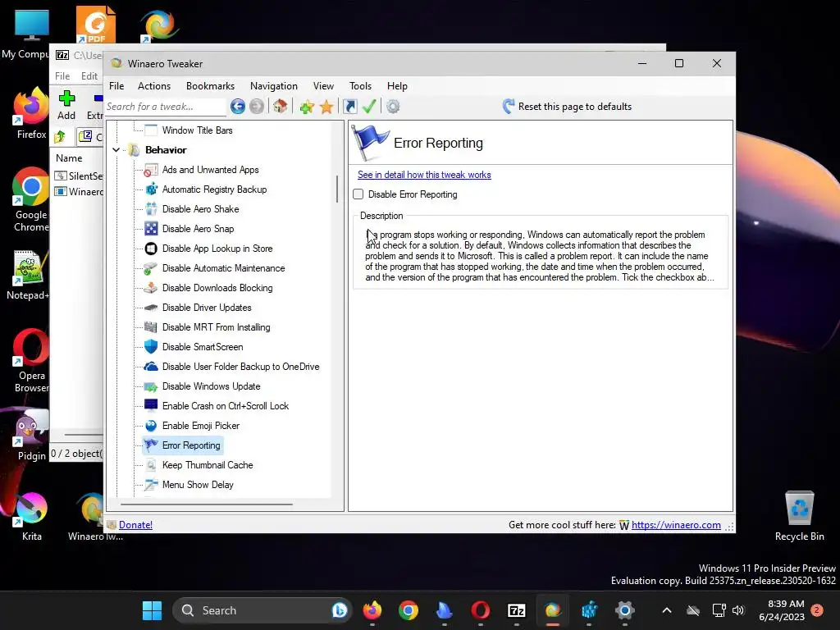Open the Actions menu
Viewport: 840px width, 630px height.
point(154,85)
